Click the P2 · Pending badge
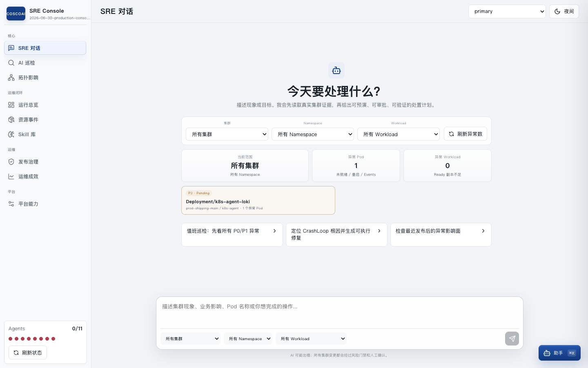Image resolution: width=588 pixels, height=368 pixels. [199, 193]
